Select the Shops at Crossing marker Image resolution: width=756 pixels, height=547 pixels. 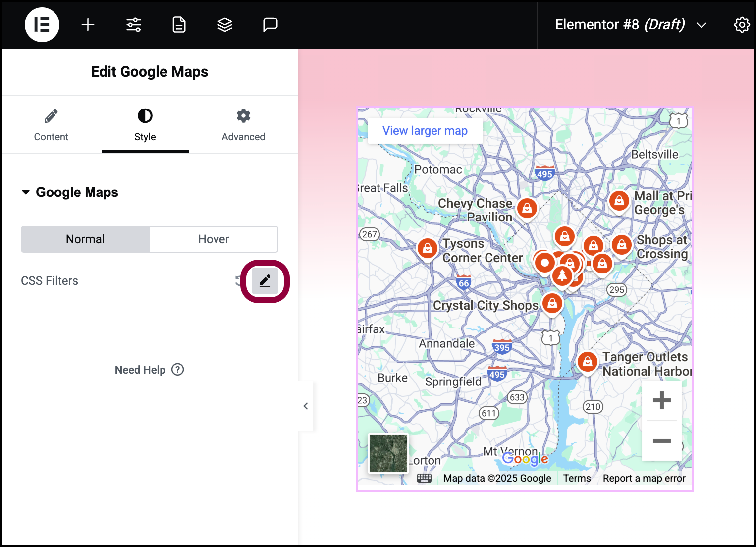click(x=622, y=244)
